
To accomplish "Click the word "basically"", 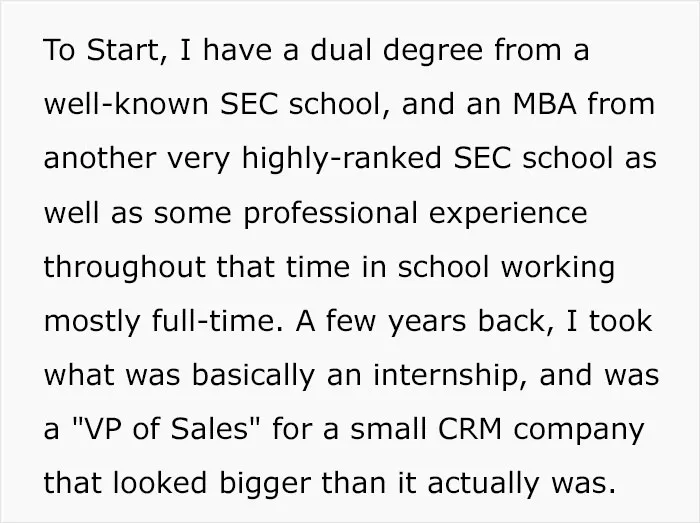I will point(253,375).
